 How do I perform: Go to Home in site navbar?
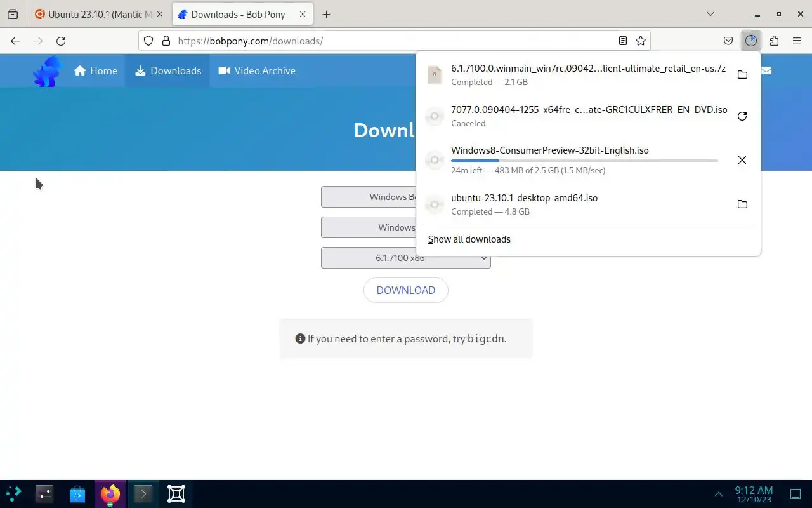tap(96, 70)
